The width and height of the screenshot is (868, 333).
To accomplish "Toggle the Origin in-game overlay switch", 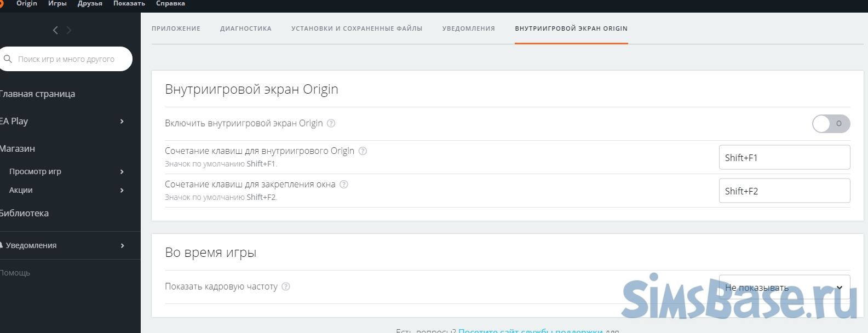I will (x=830, y=124).
